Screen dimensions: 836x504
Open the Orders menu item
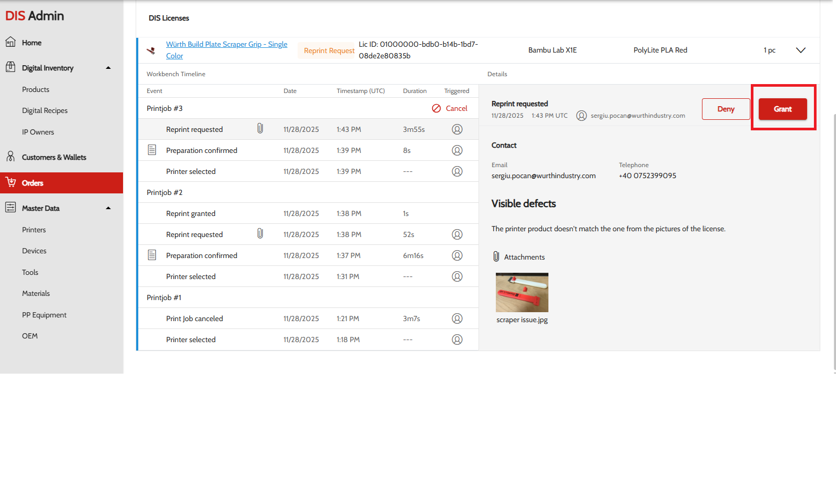pos(33,183)
